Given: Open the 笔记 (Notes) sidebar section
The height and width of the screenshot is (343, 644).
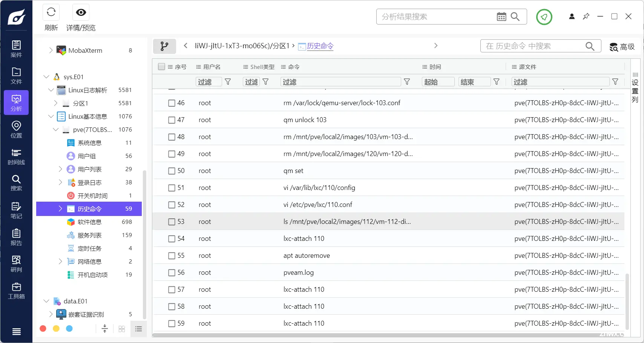Looking at the screenshot, I should 16,210.
